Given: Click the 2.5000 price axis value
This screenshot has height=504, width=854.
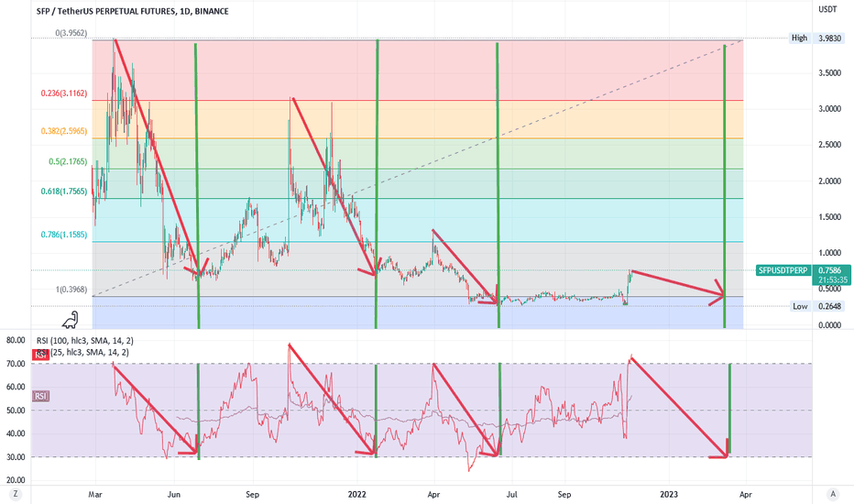Looking at the screenshot, I should click(830, 145).
